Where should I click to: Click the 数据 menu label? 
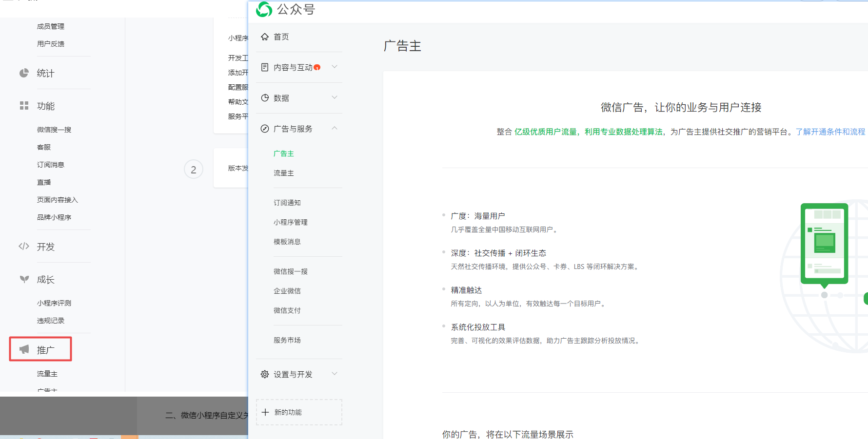(281, 98)
